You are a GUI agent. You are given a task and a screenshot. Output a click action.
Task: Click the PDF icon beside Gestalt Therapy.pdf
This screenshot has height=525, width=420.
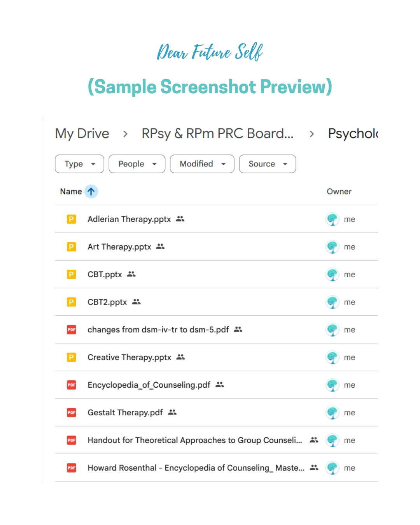[x=72, y=413]
